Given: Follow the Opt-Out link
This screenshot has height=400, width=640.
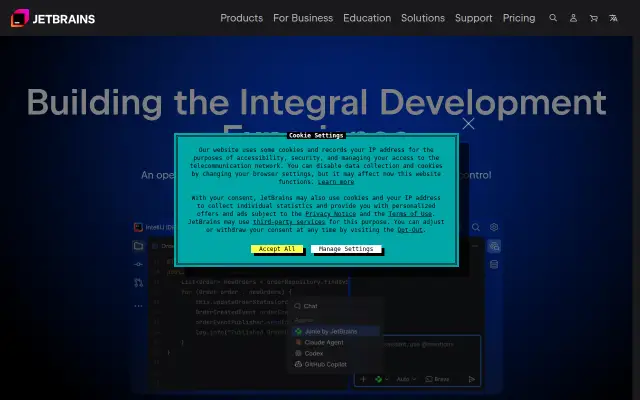Looking at the screenshot, I should (410, 230).
